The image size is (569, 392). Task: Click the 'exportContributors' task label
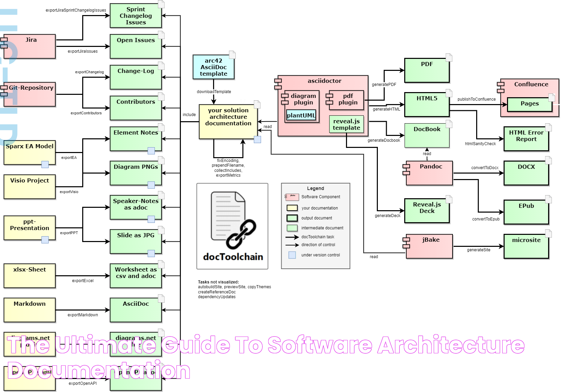click(x=86, y=113)
